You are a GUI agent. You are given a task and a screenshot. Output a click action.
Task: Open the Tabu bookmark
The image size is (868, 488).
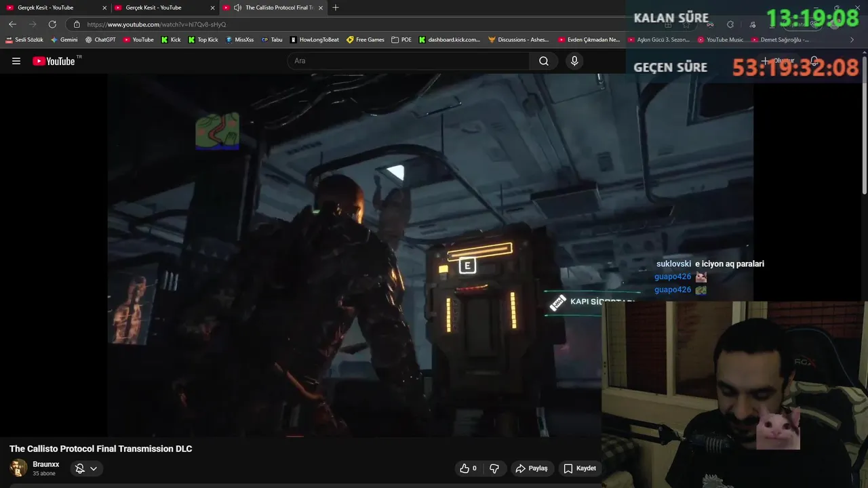pos(272,40)
